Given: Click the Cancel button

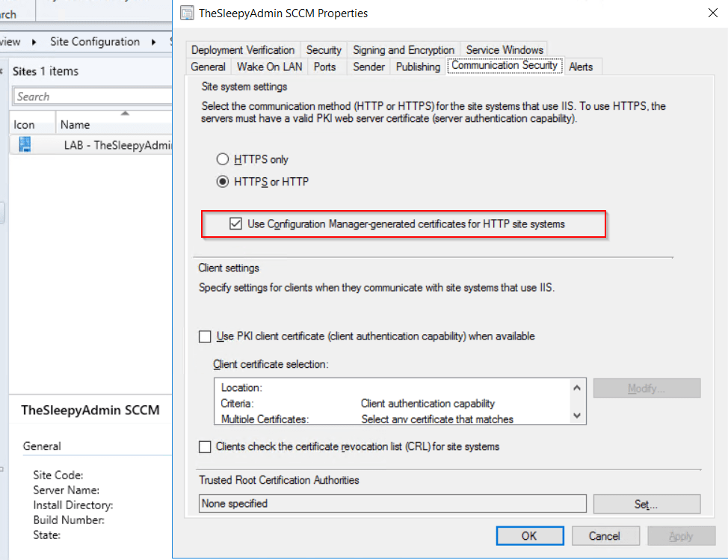Looking at the screenshot, I should point(604,536).
